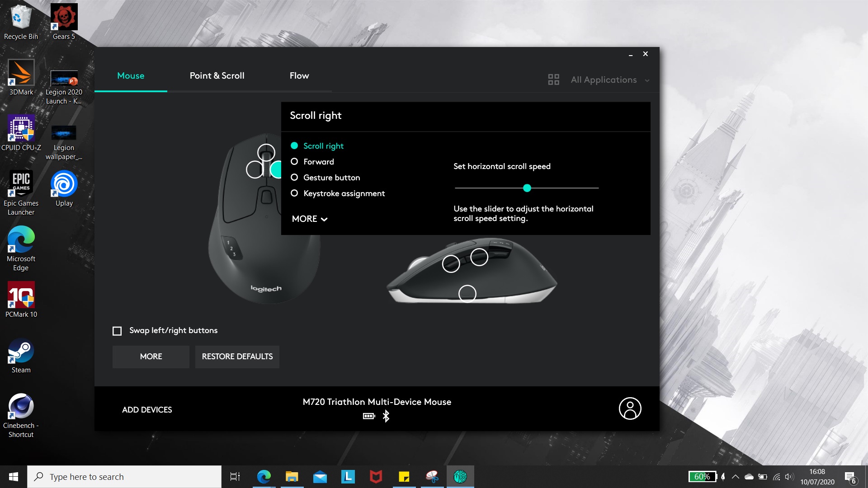
Task: Click the OneDrive cloud tray icon
Action: [749, 477]
